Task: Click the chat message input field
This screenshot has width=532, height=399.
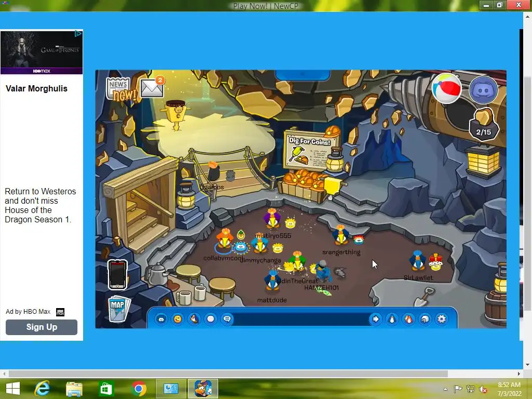Action: tap(301, 319)
